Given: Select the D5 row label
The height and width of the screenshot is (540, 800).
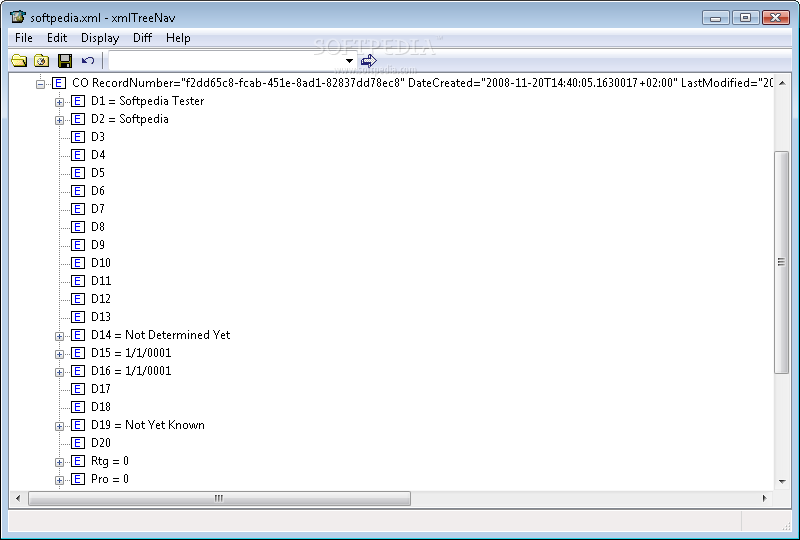Looking at the screenshot, I should point(97,173).
